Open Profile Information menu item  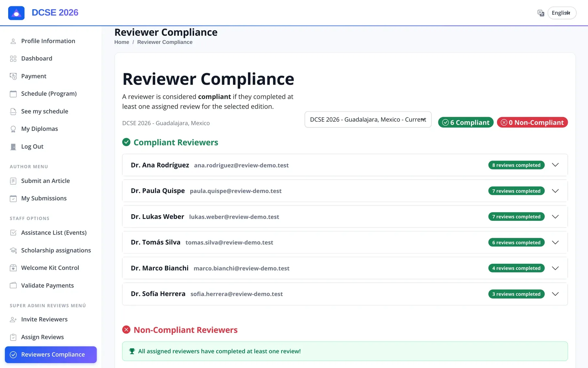coord(51,41)
